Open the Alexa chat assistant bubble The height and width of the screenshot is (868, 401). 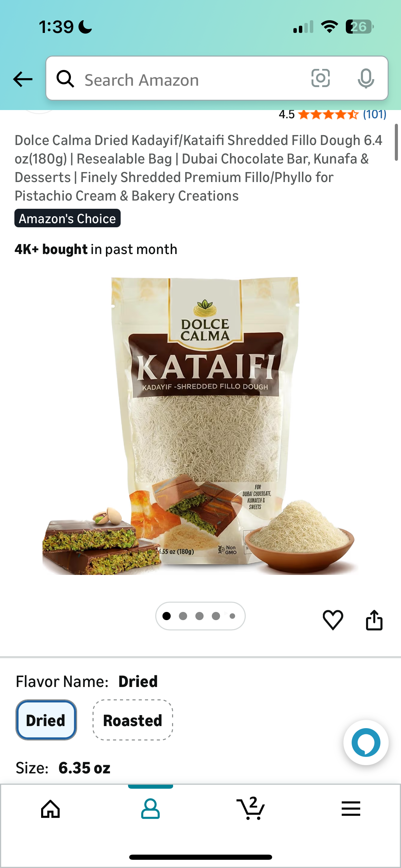[366, 742]
